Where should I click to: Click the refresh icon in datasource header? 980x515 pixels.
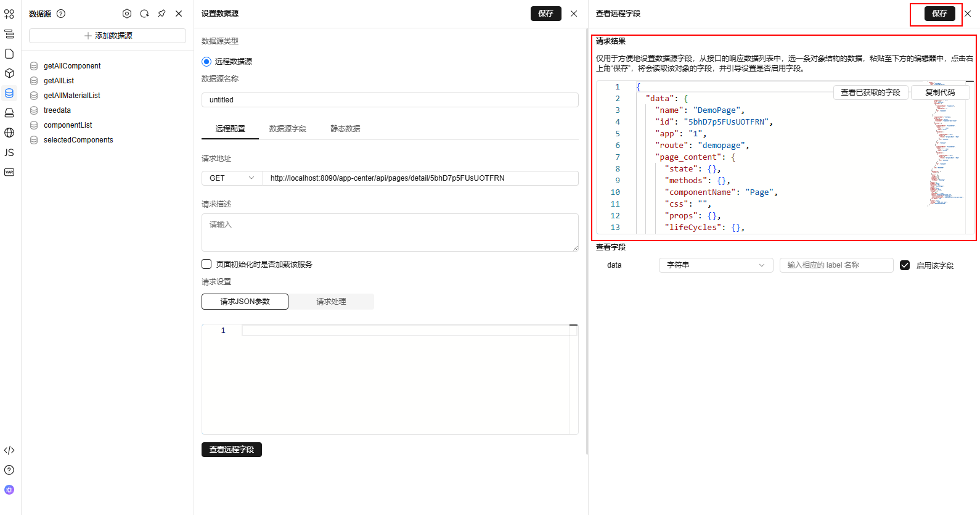tap(144, 14)
